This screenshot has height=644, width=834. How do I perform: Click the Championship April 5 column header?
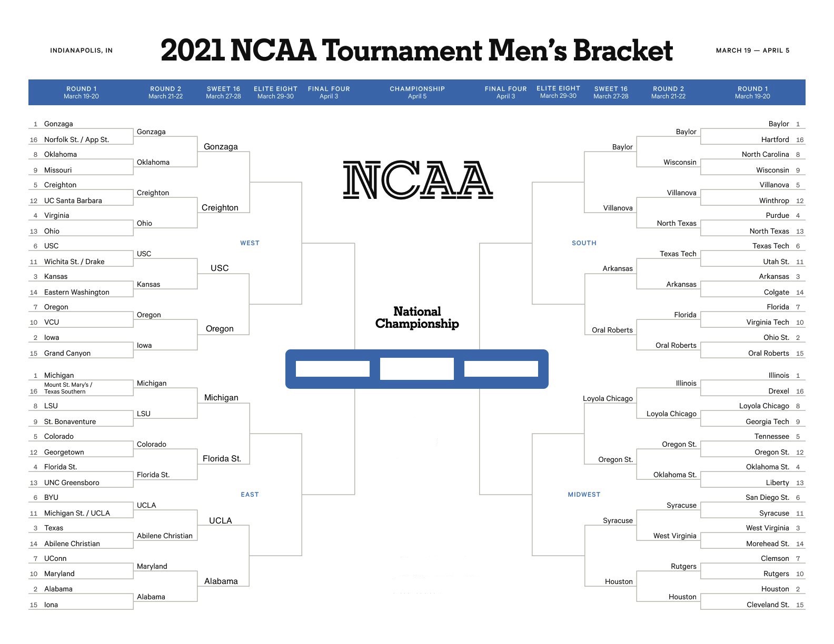(x=417, y=93)
